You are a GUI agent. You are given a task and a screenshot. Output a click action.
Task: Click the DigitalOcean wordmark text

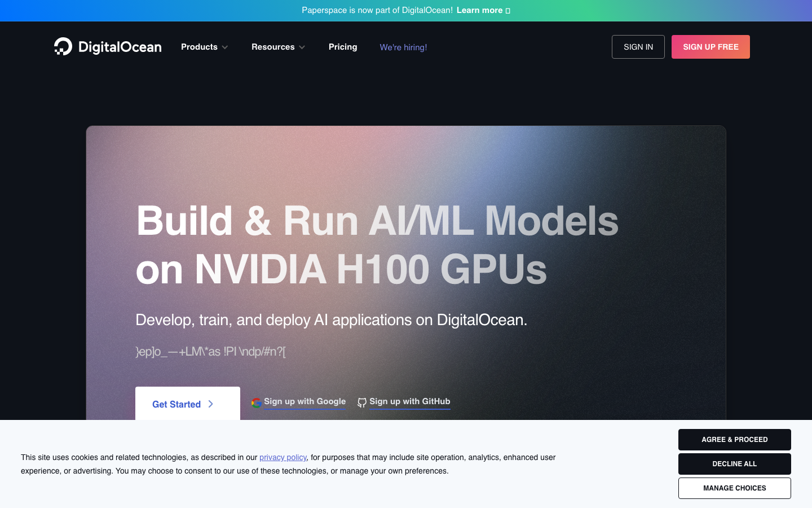click(x=120, y=47)
